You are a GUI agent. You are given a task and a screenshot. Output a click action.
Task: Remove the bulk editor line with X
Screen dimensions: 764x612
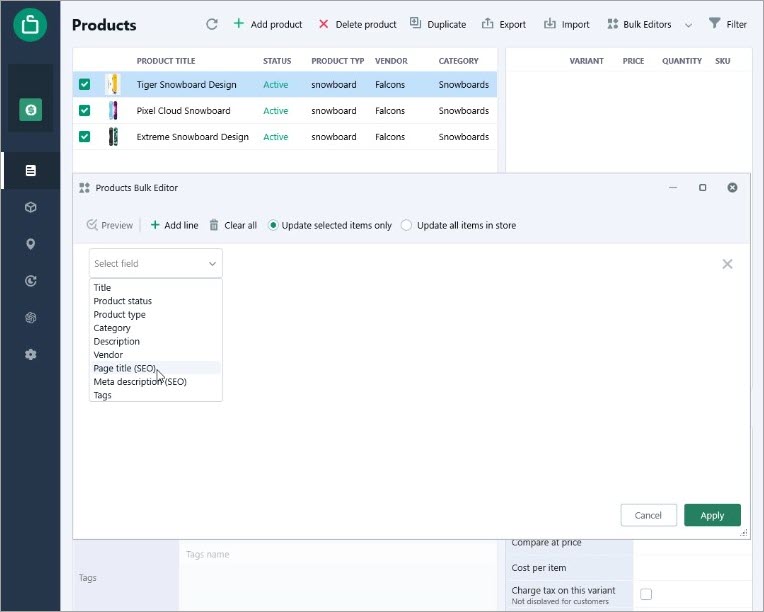pyautogui.click(x=727, y=264)
